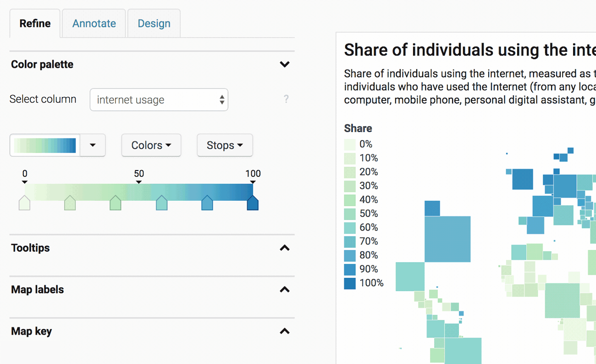Switch to the Design tab
The width and height of the screenshot is (596, 364).
[x=154, y=23]
